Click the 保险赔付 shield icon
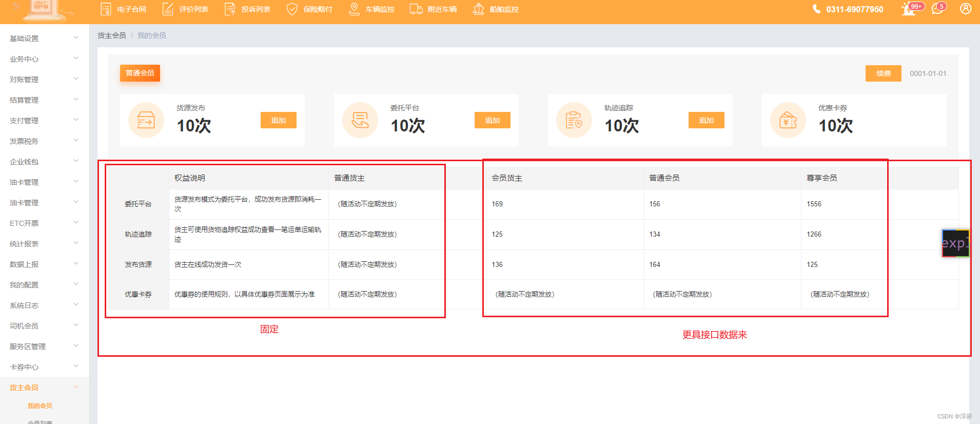980x424 pixels. 292,9
